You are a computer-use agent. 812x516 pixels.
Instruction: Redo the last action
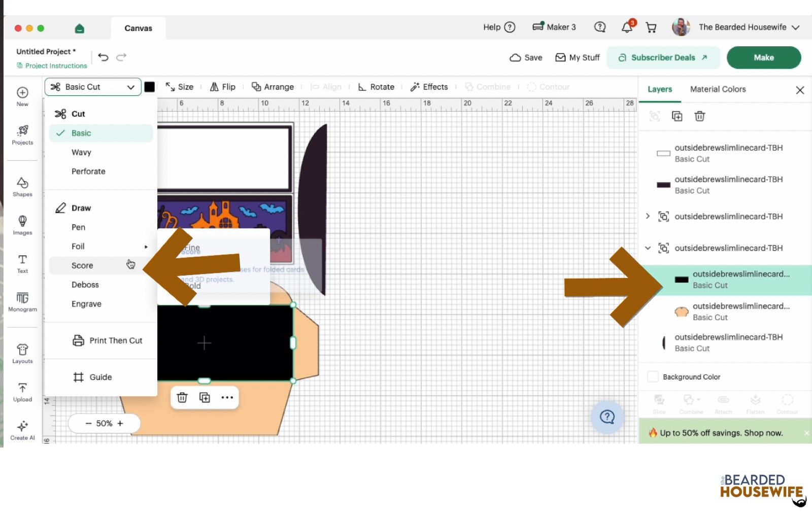pos(121,57)
